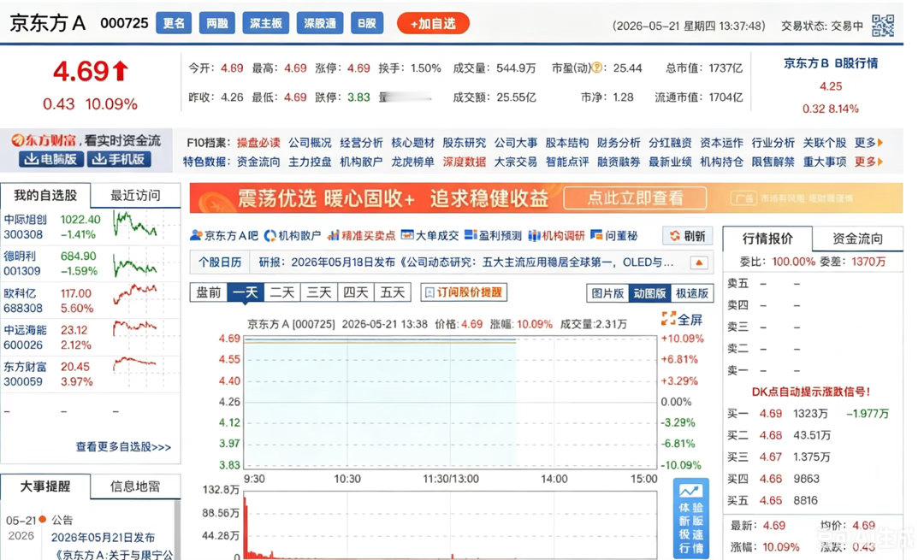This screenshot has height=560, width=924.
Task: Open 机构调研 link
Action: coord(556,235)
